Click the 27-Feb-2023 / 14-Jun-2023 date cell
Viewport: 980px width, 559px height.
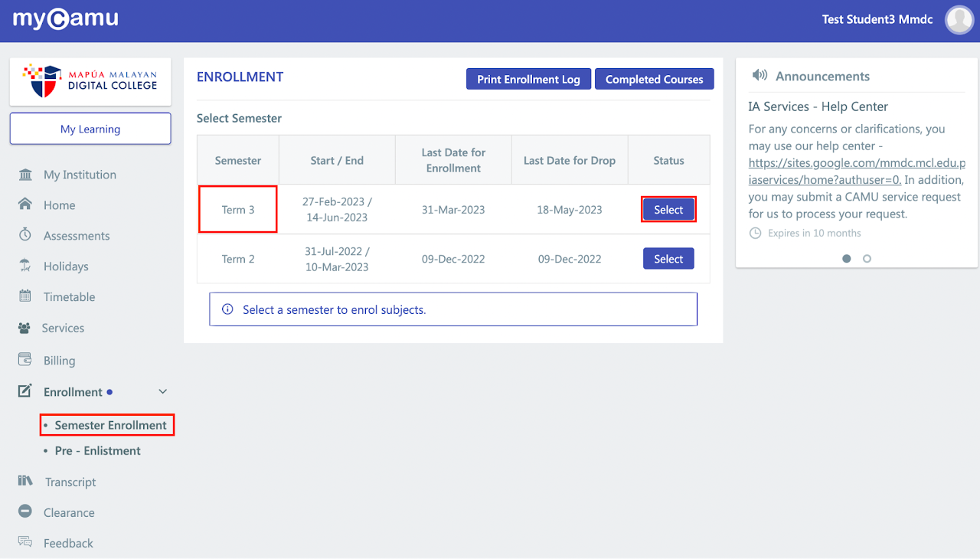337,209
